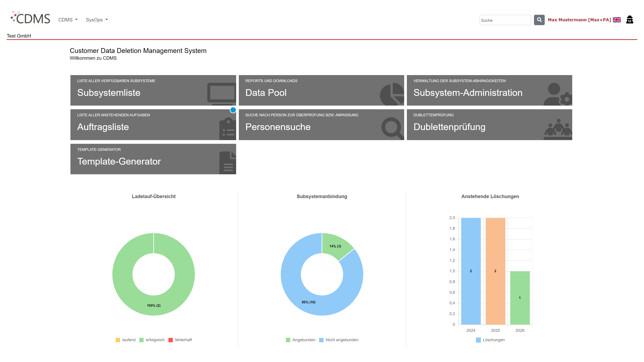Switch language via UK flag icon
The image size is (644, 362).
click(x=616, y=20)
